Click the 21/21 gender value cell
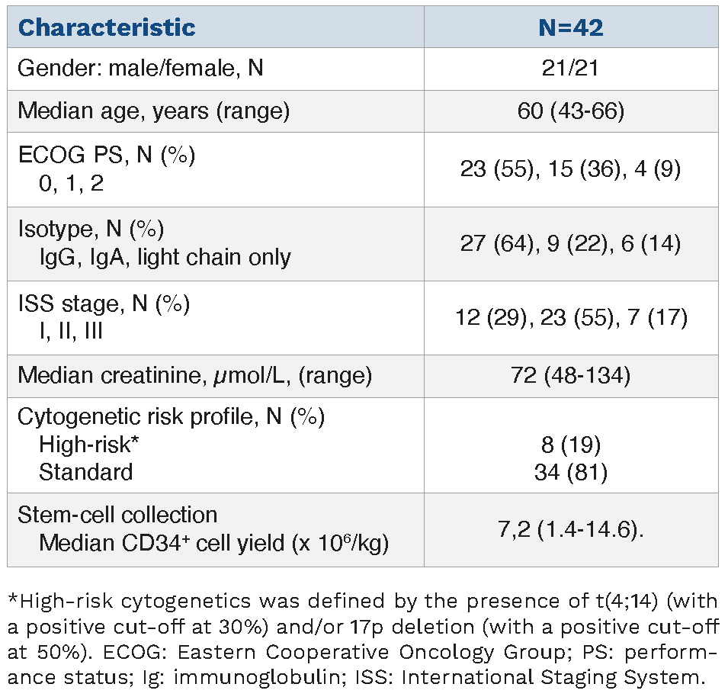Screen dimensions: 728x700 point(571,69)
